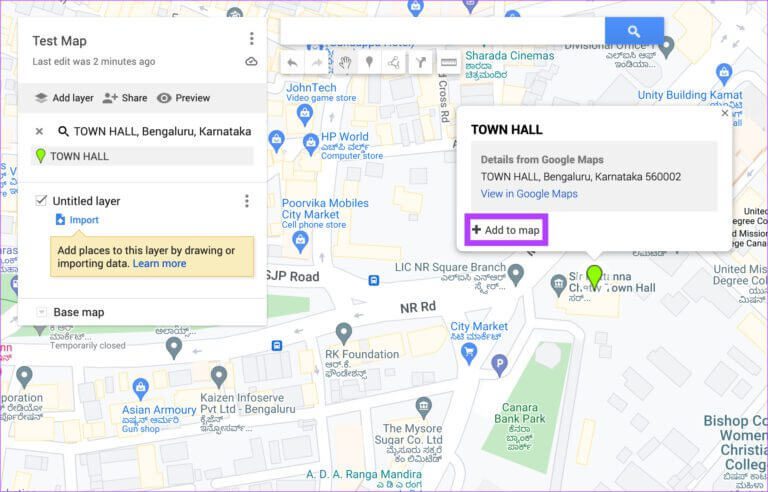Click HP World shopping pin icon

click(311, 143)
